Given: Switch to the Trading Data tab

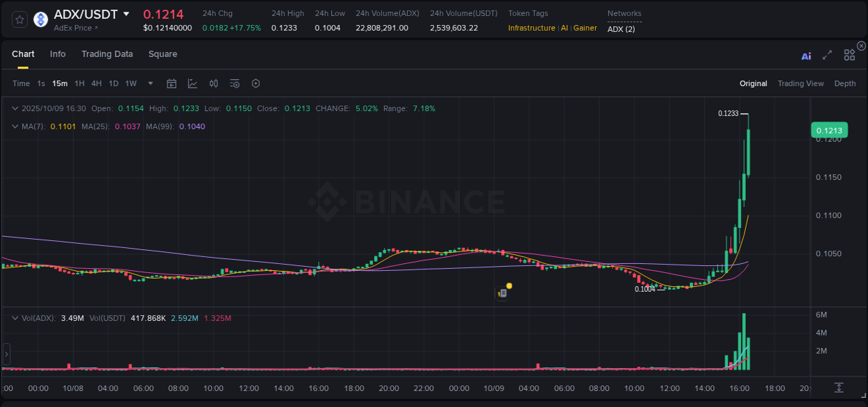Looking at the screenshot, I should tap(107, 53).
